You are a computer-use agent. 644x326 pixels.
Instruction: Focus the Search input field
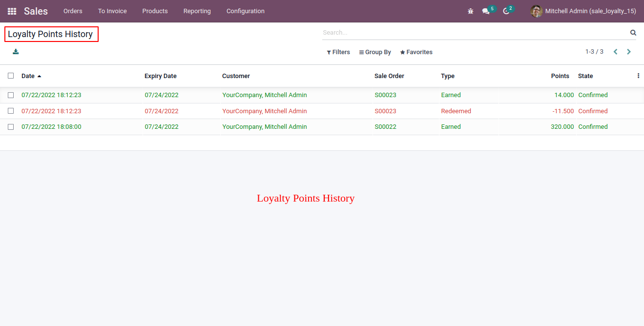pyautogui.click(x=475, y=33)
